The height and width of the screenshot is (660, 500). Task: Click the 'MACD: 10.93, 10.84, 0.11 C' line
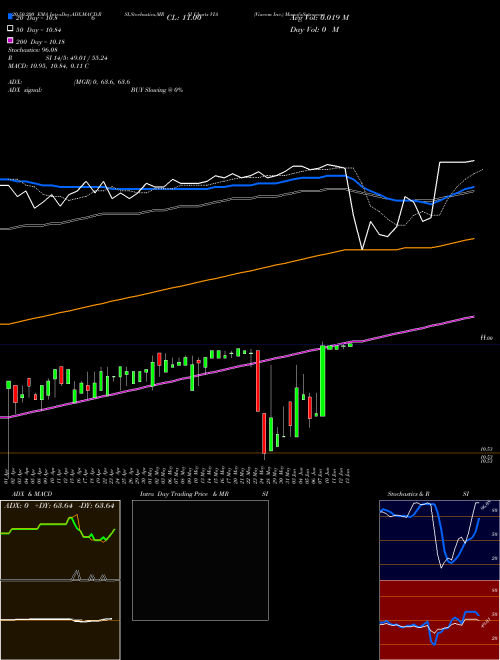pos(48,66)
